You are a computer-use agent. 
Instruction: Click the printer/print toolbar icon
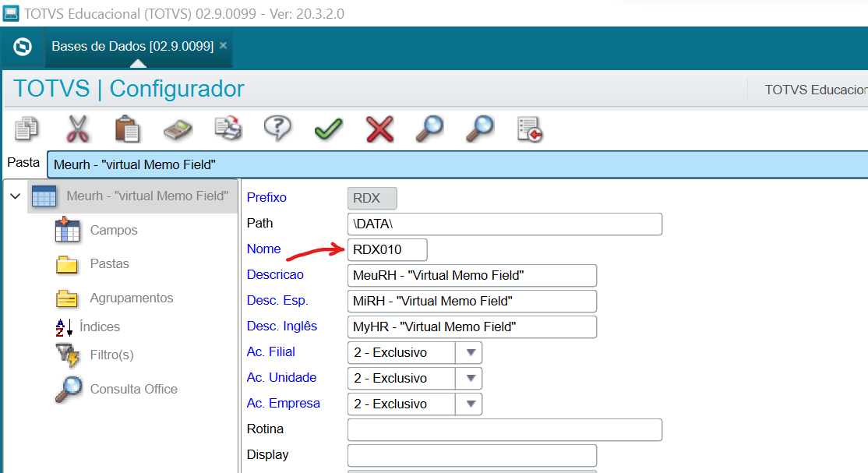[228, 128]
